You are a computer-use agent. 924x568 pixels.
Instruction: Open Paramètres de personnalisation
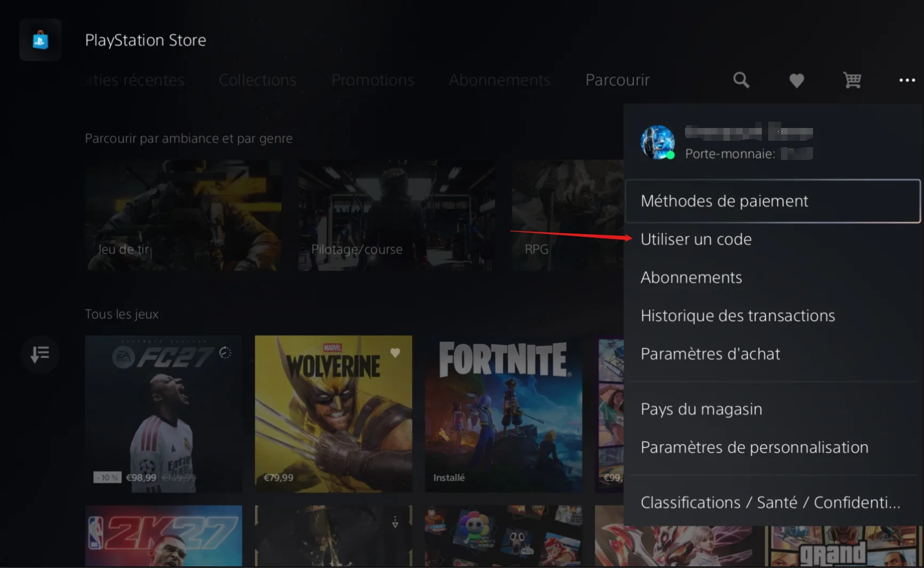(772, 447)
